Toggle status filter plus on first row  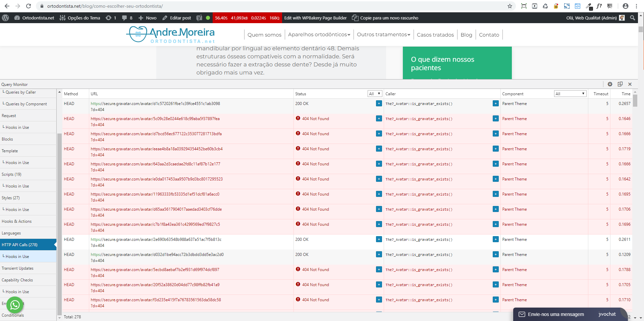pyautogui.click(x=379, y=104)
